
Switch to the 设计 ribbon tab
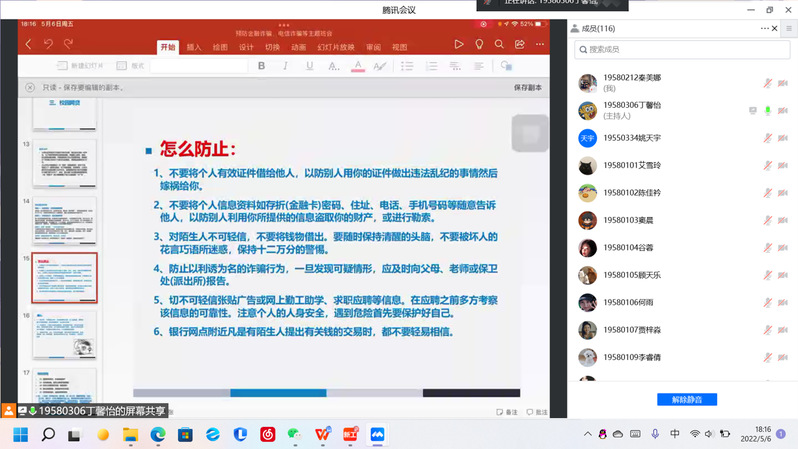point(246,47)
